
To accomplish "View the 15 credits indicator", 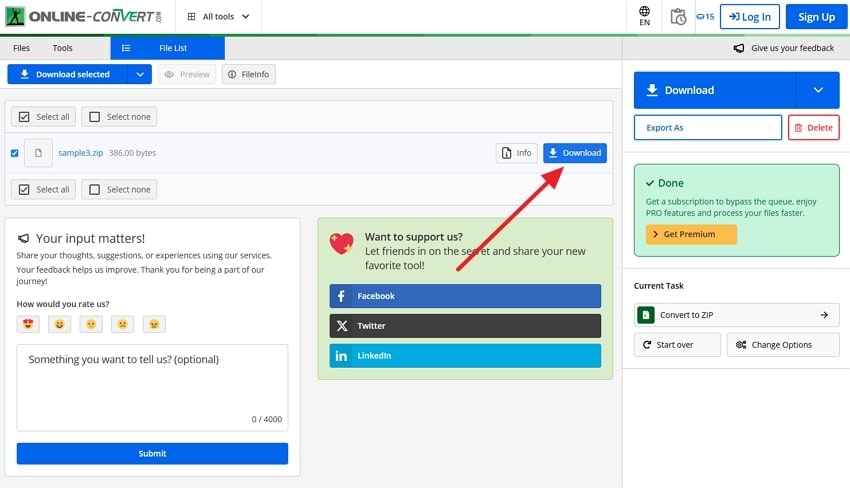I will pyautogui.click(x=705, y=17).
